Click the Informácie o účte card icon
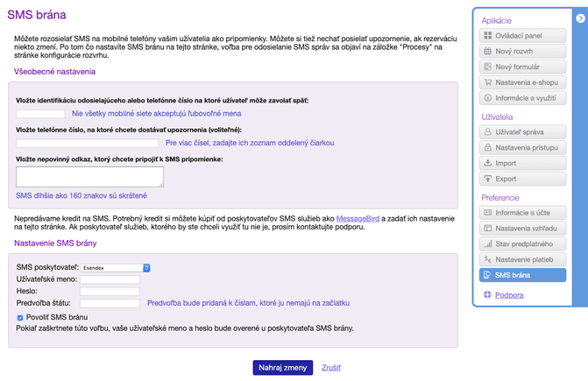Viewport: 588px width, 381px height. pos(487,213)
